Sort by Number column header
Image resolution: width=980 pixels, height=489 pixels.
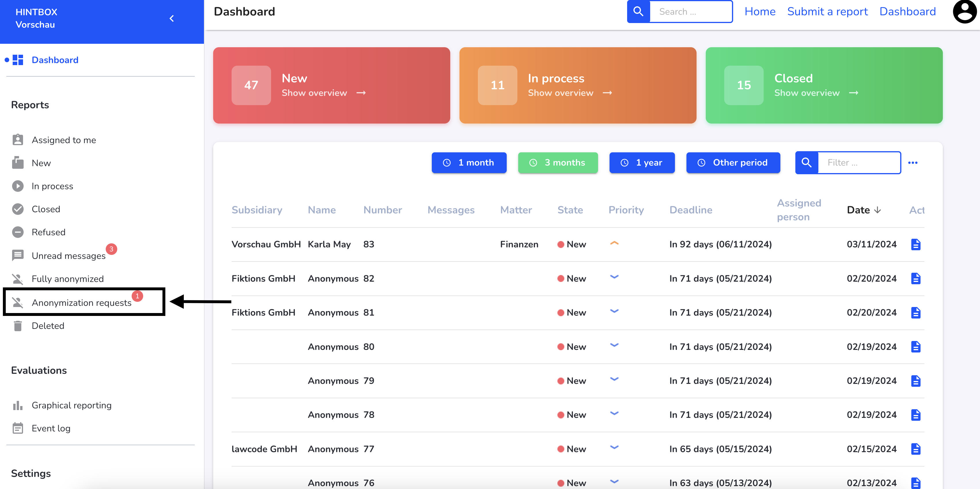point(382,210)
